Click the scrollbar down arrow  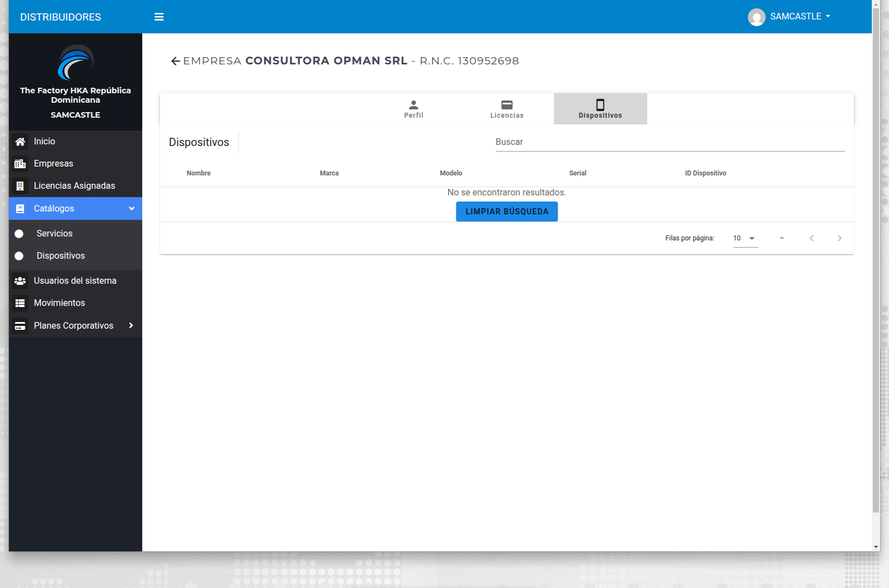(x=876, y=547)
